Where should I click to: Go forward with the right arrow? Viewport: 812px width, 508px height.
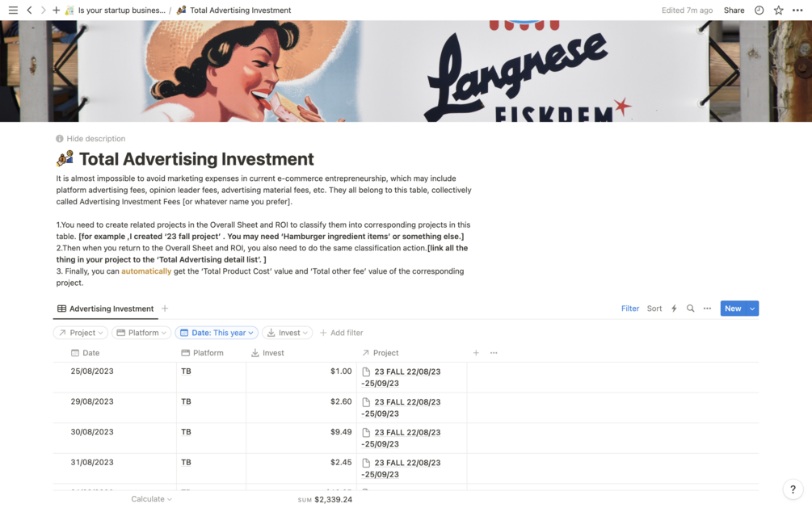[43, 10]
